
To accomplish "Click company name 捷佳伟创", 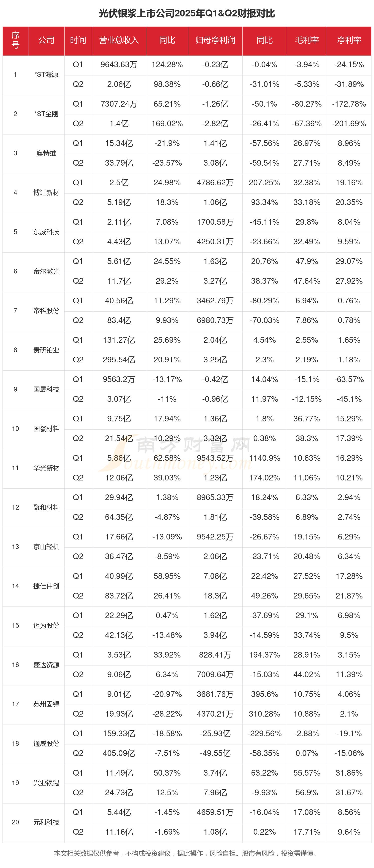I will click(46, 586).
